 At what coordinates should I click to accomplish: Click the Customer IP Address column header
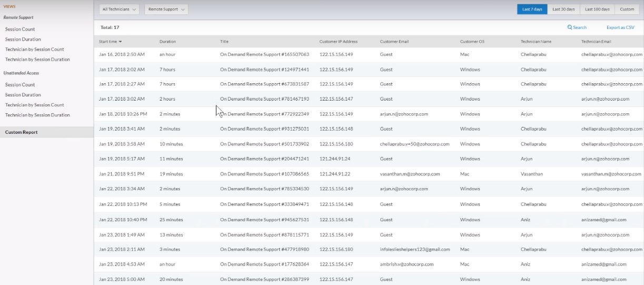click(339, 42)
